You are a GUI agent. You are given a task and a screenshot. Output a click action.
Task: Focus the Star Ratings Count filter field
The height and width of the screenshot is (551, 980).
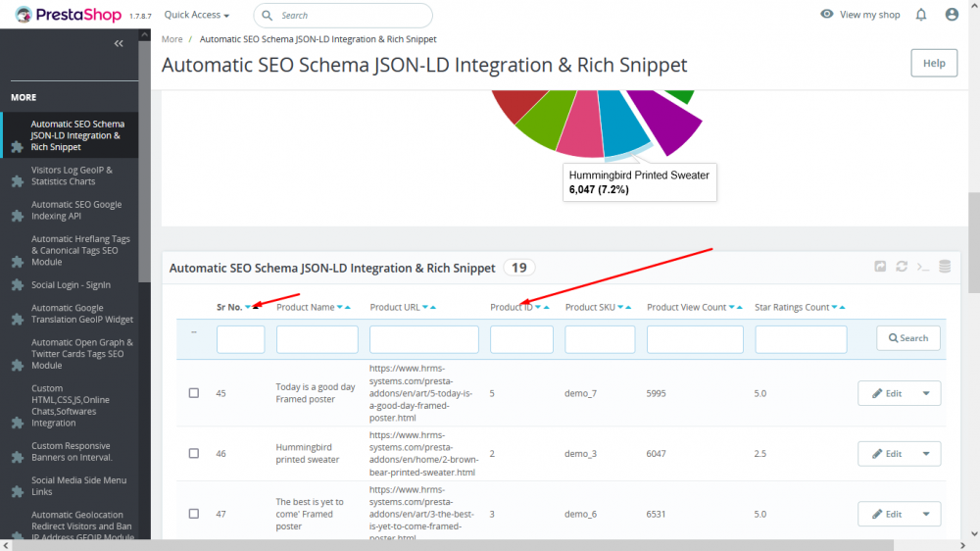tap(801, 339)
